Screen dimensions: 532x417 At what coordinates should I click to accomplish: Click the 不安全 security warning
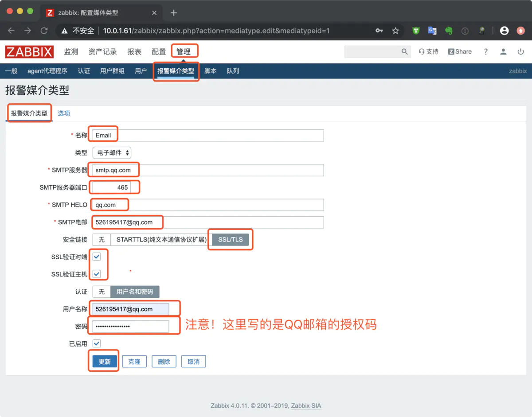click(x=78, y=31)
